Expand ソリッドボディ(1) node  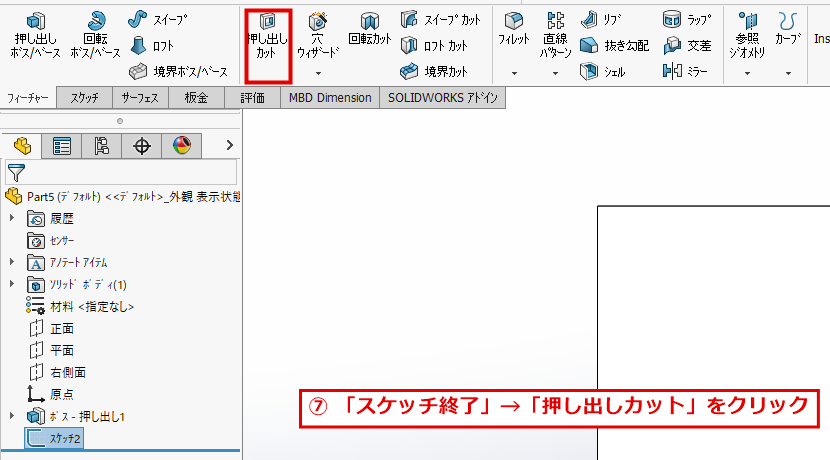(x=12, y=284)
